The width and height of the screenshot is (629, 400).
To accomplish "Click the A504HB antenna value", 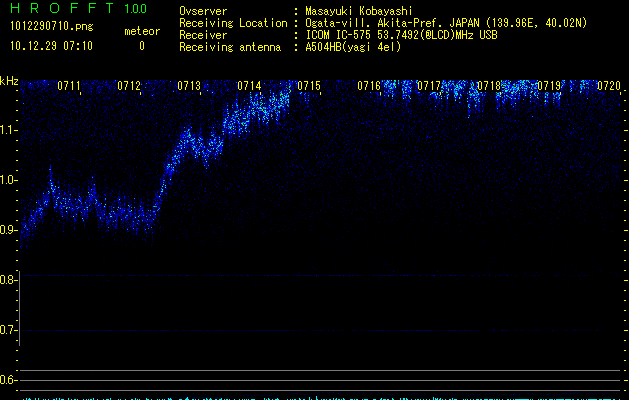I will tap(354, 47).
